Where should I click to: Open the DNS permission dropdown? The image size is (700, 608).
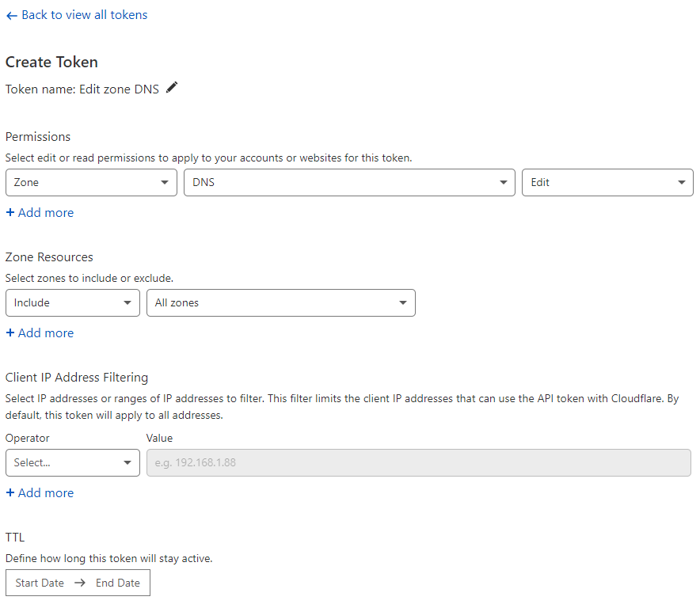tap(349, 183)
